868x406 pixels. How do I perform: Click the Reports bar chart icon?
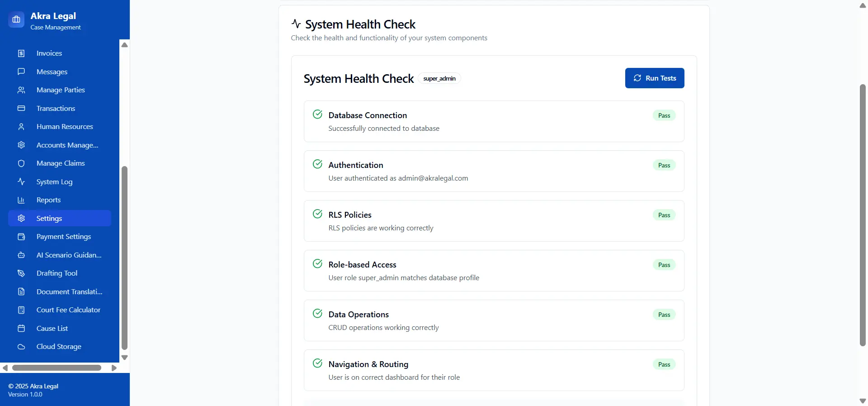click(x=21, y=200)
